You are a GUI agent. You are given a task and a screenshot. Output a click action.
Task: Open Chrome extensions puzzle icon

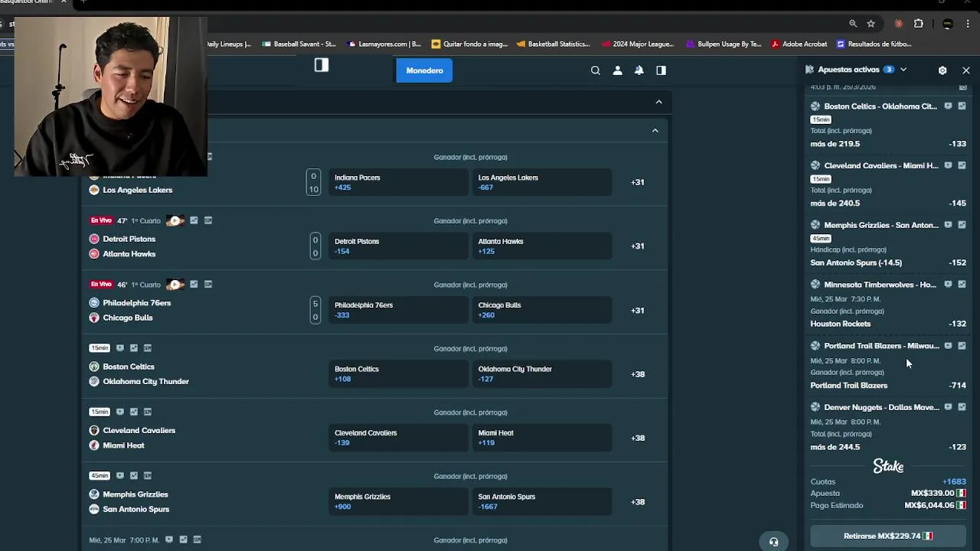coord(919,24)
